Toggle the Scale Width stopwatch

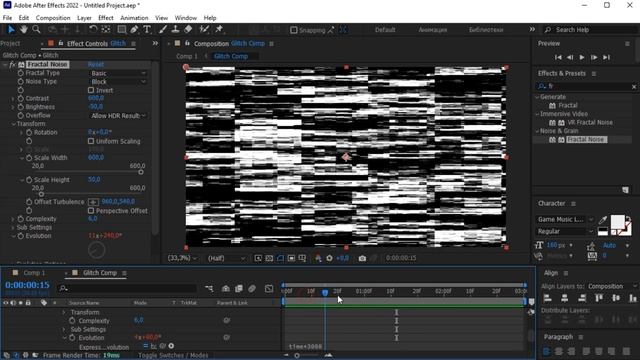(29, 158)
